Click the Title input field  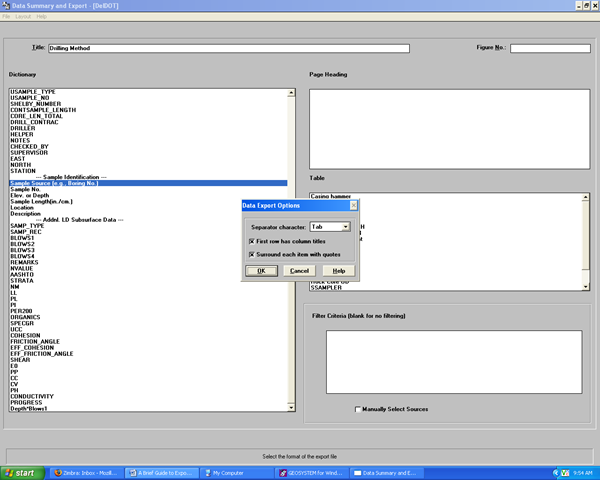pos(229,48)
